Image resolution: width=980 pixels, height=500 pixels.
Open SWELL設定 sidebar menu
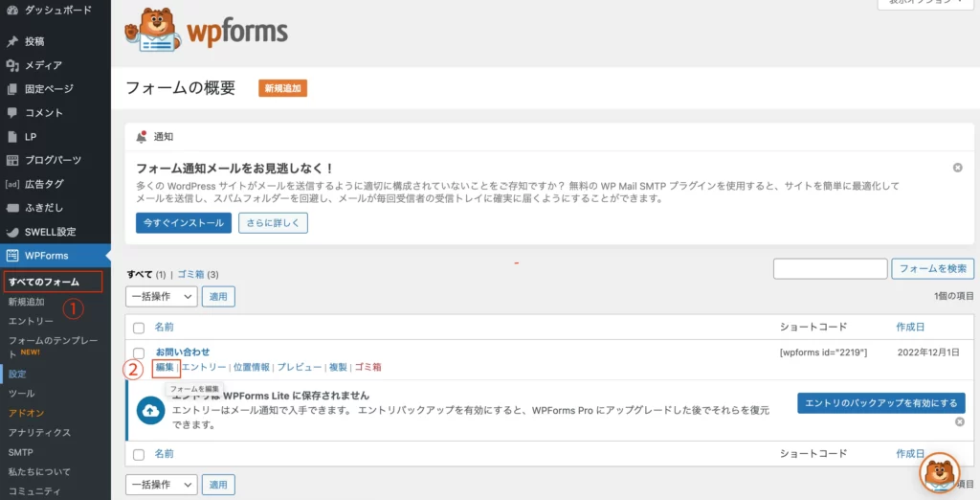pyautogui.click(x=55, y=232)
